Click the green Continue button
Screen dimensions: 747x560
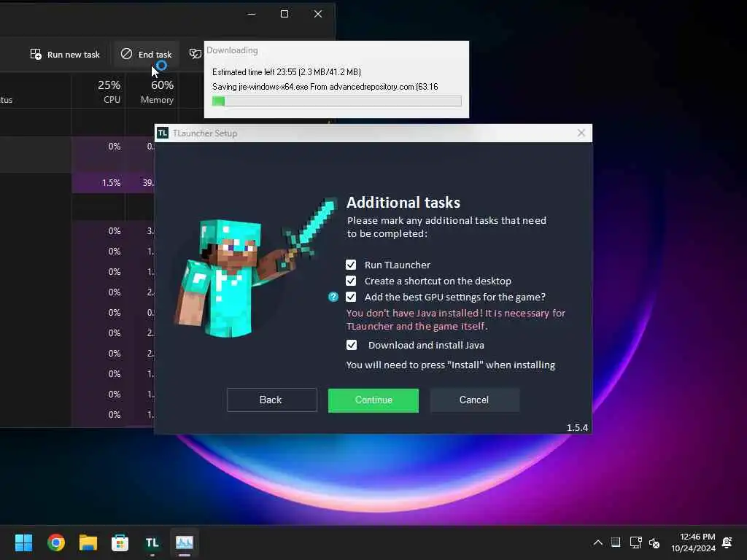373,400
